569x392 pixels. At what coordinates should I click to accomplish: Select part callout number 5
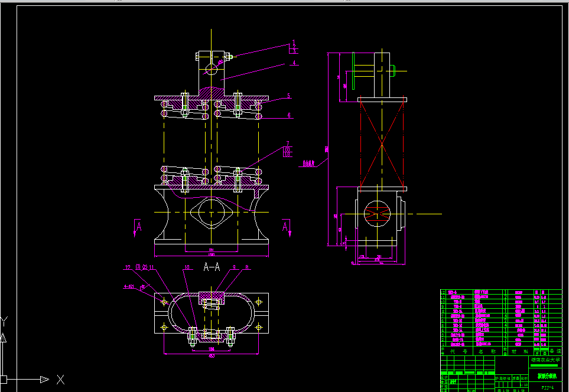289,96
